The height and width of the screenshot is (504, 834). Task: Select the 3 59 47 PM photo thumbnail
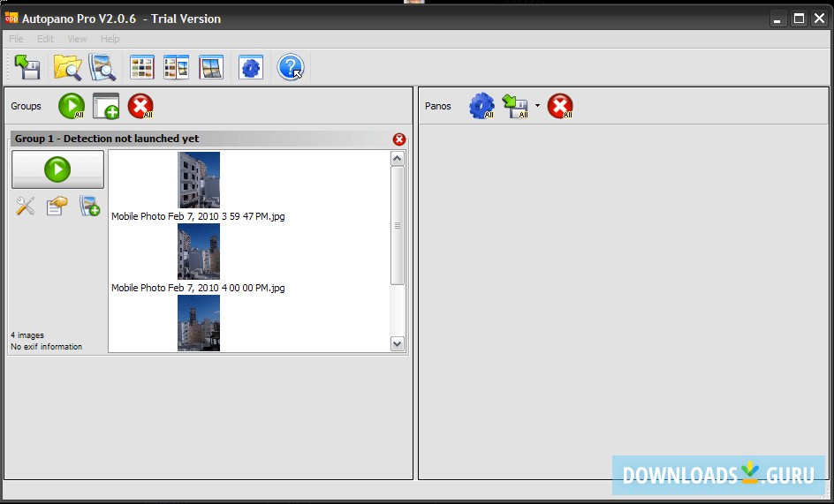[x=199, y=180]
